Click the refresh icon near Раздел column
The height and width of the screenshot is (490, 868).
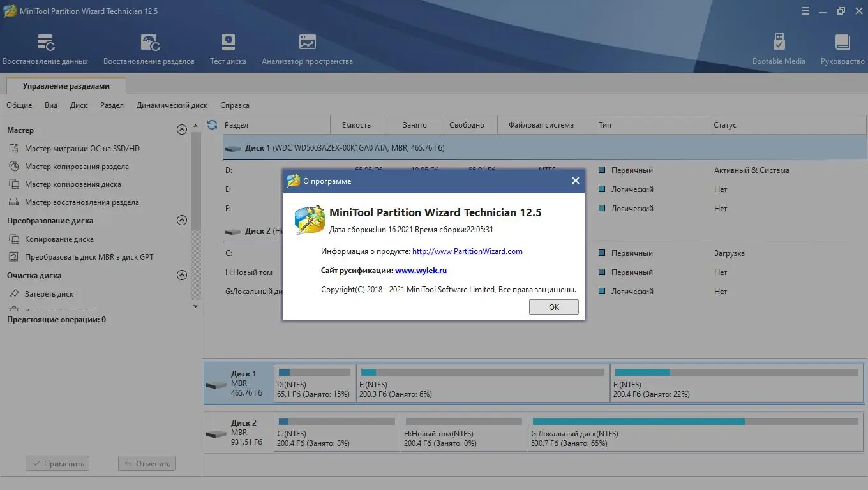(211, 124)
